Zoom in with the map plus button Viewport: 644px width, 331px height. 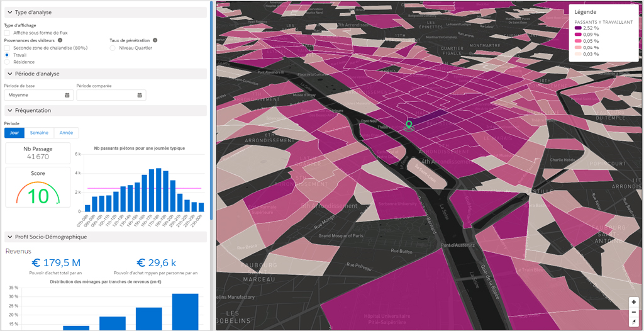[634, 302]
